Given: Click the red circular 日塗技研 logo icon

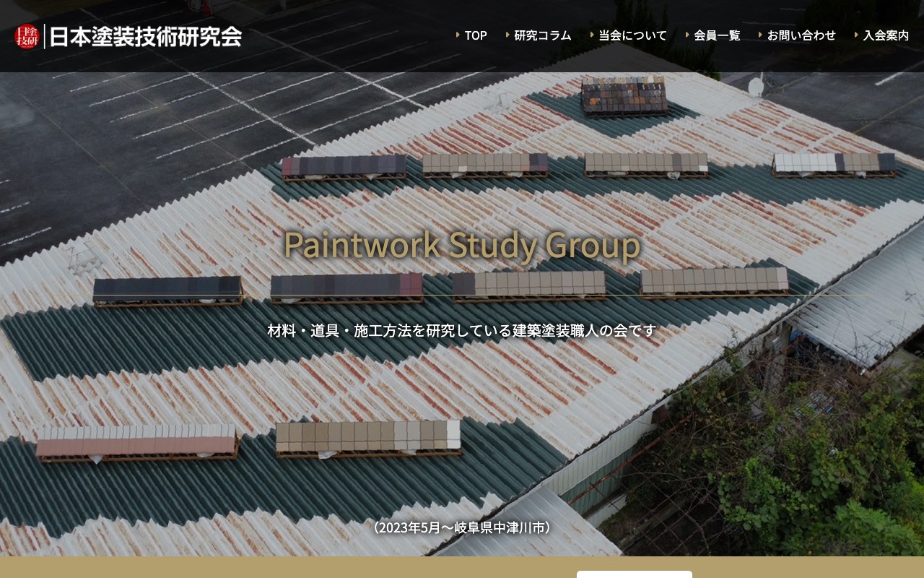Looking at the screenshot, I should [27, 36].
